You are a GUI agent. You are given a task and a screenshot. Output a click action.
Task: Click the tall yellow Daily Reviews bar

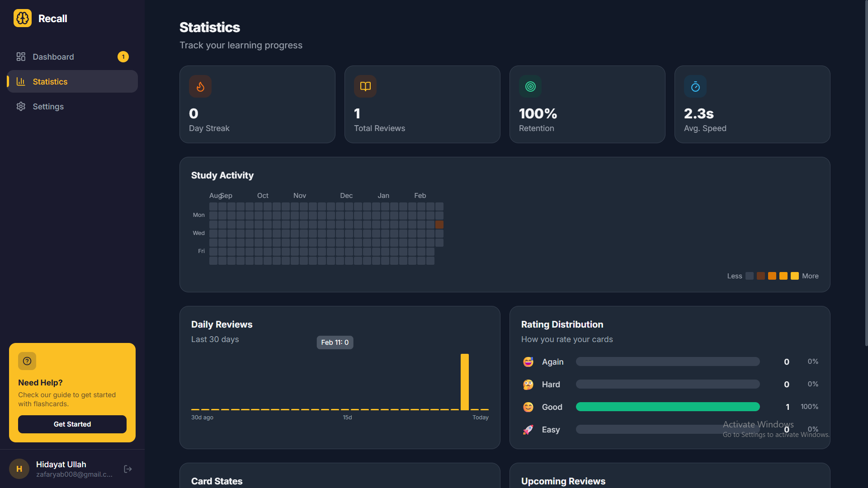click(x=464, y=382)
